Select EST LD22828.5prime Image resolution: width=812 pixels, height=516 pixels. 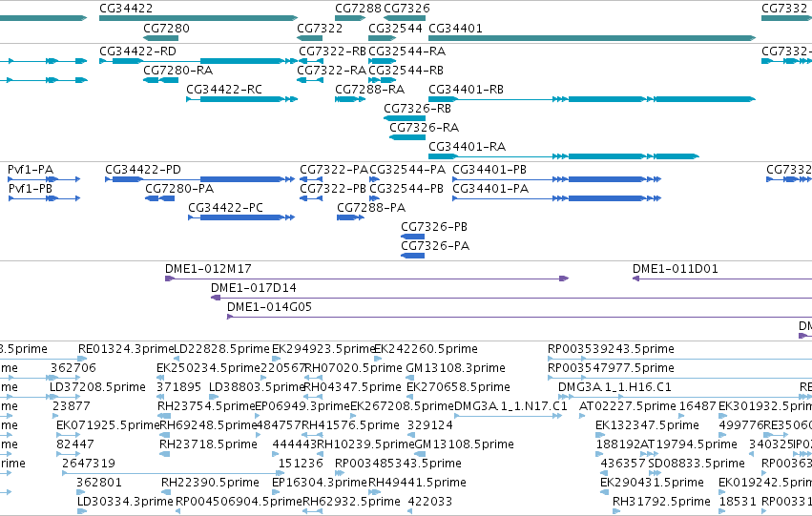pyautogui.click(x=221, y=349)
